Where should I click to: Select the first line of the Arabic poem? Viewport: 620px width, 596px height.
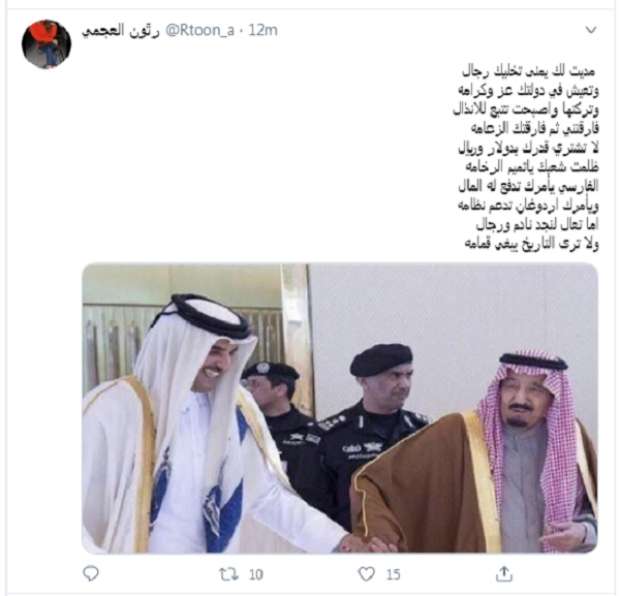coord(528,72)
